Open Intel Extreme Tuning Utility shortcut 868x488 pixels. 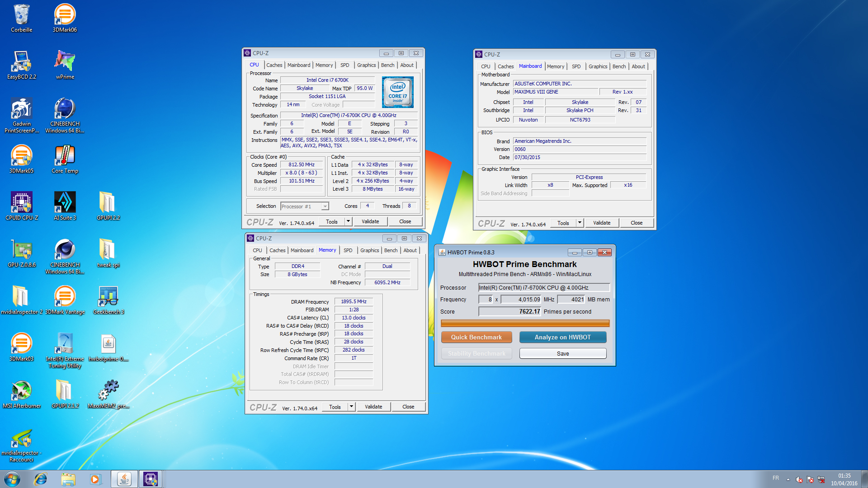(x=65, y=350)
